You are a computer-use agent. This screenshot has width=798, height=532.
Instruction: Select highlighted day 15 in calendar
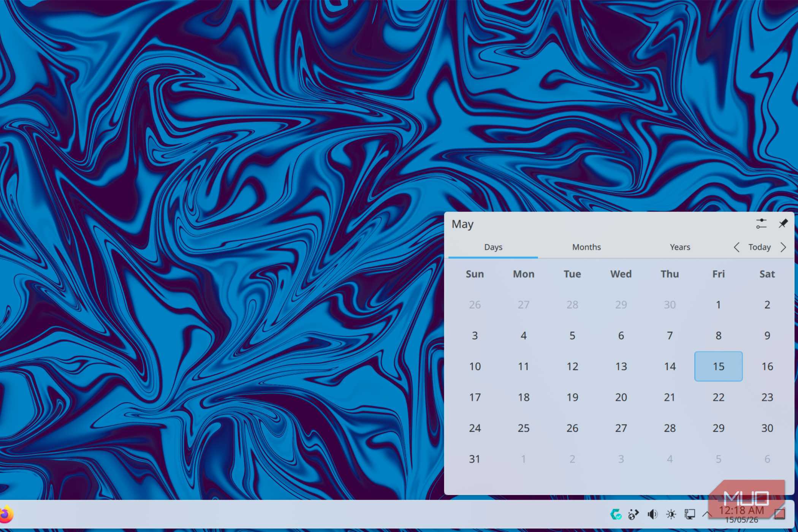[718, 366]
